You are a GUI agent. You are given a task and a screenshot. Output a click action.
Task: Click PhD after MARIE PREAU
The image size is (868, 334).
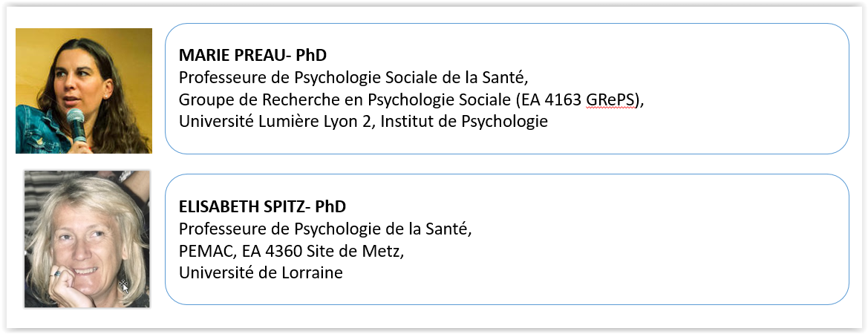coord(311,55)
